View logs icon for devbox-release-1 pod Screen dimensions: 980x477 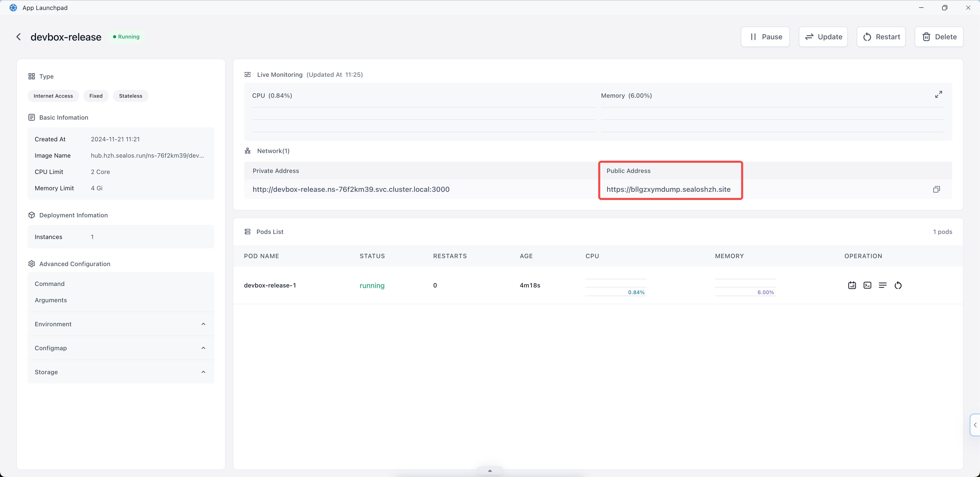click(883, 285)
